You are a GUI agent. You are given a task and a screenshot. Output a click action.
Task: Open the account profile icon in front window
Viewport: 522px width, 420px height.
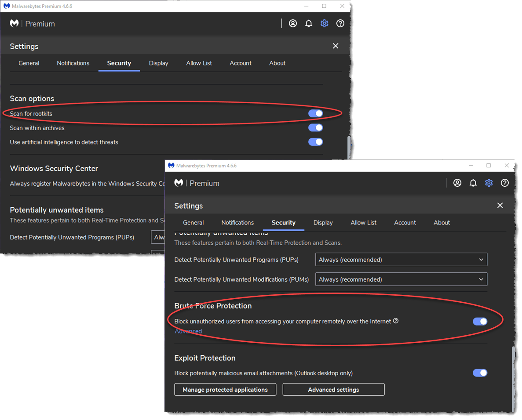[457, 183]
